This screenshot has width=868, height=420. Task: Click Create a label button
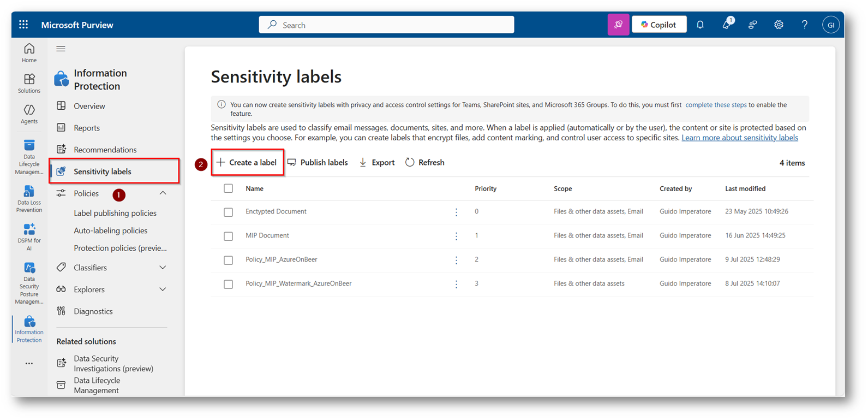(x=247, y=162)
